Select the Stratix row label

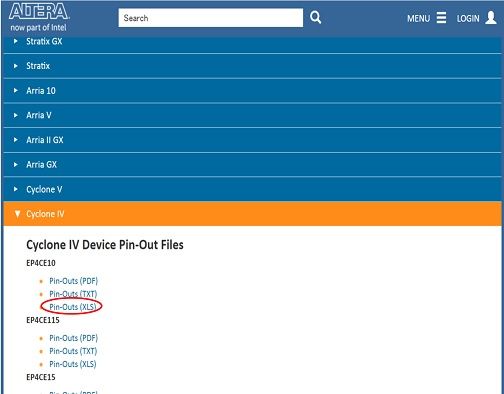coord(38,66)
